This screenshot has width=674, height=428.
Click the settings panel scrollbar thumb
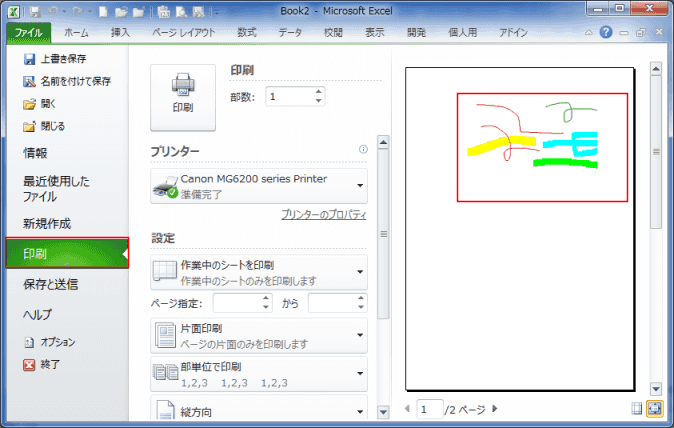point(383,234)
